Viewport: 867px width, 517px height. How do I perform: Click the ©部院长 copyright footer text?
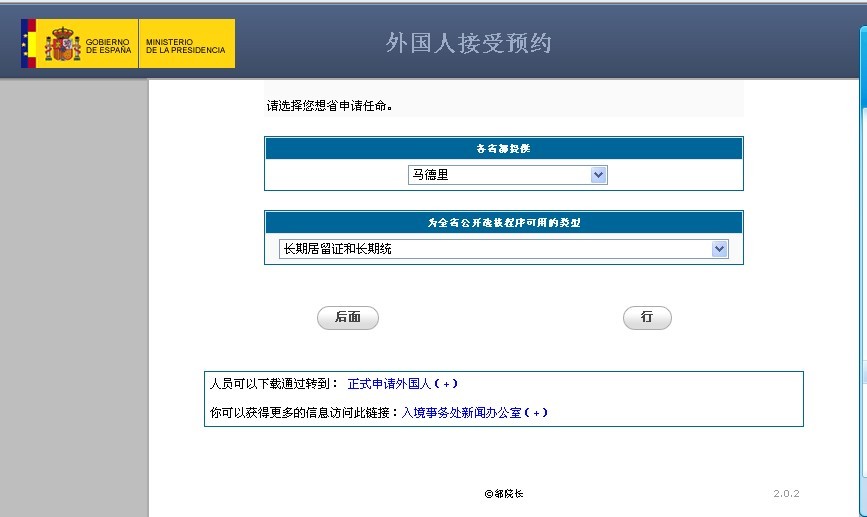[x=503, y=494]
